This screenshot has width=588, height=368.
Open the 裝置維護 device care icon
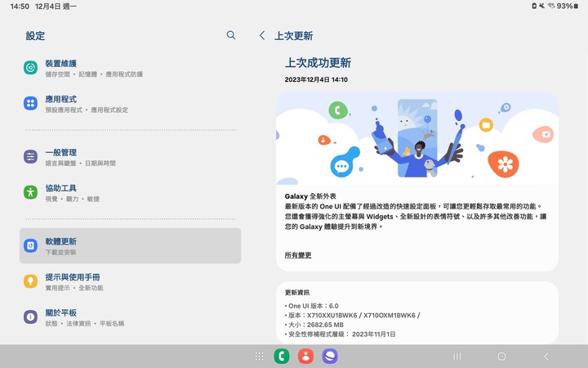[x=30, y=68]
